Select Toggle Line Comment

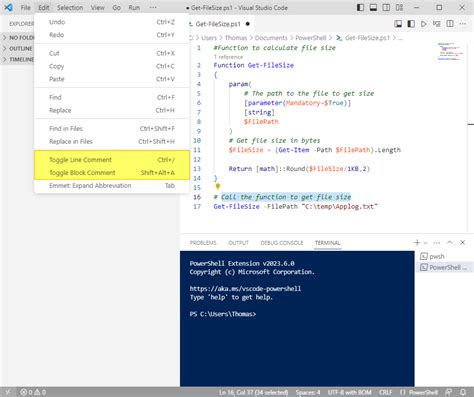pyautogui.click(x=112, y=160)
